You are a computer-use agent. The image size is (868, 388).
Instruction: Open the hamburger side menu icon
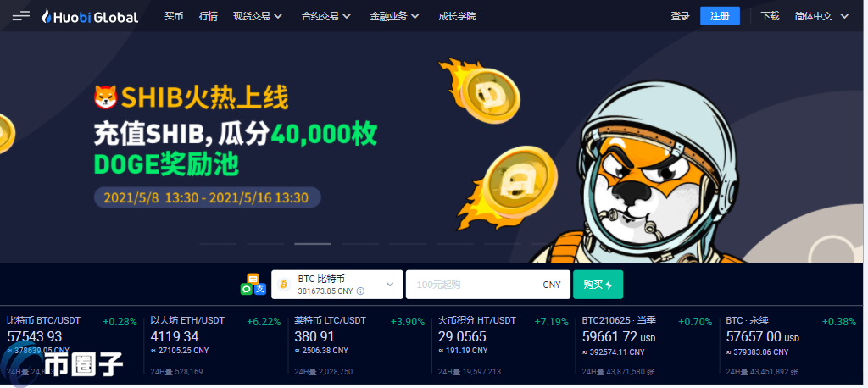coord(21,16)
